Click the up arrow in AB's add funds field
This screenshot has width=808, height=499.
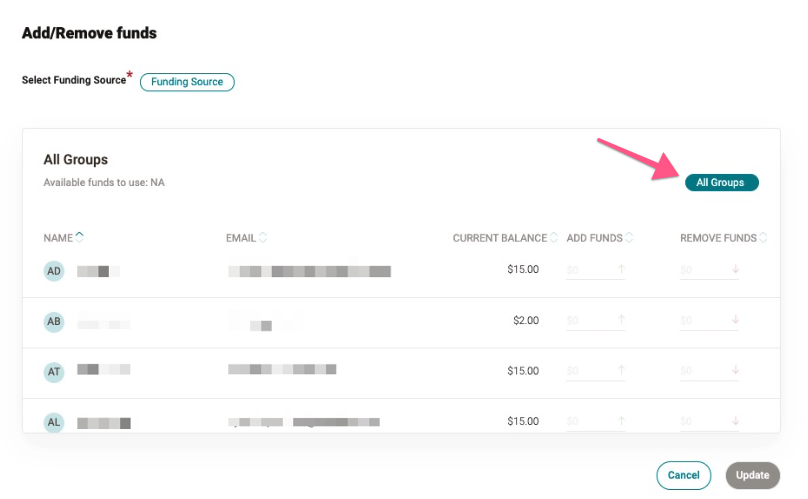(x=621, y=320)
